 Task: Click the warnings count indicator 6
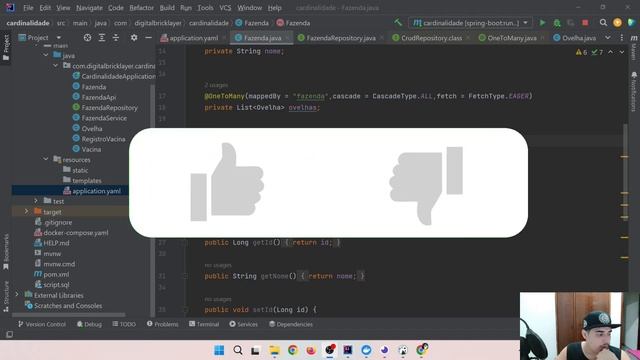[581, 52]
